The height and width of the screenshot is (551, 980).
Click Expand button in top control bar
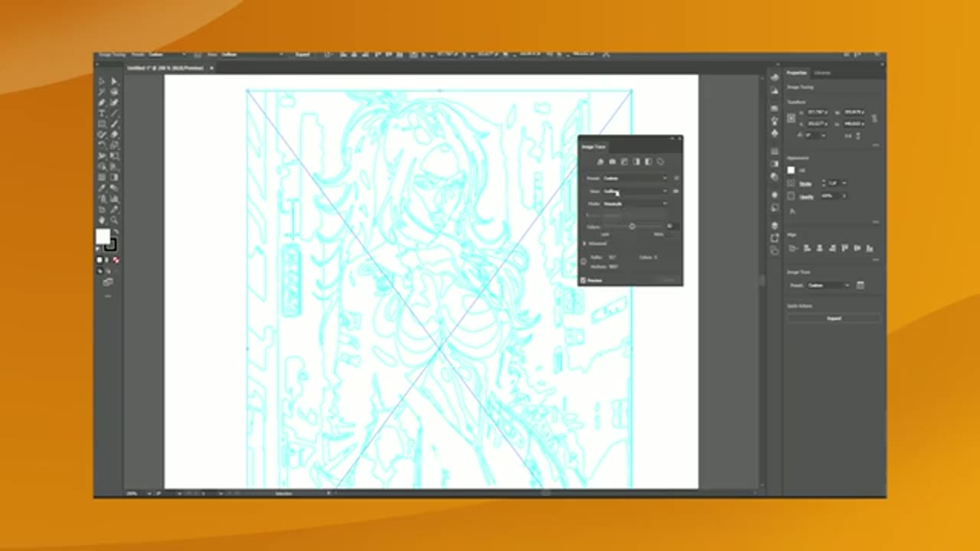(302, 54)
